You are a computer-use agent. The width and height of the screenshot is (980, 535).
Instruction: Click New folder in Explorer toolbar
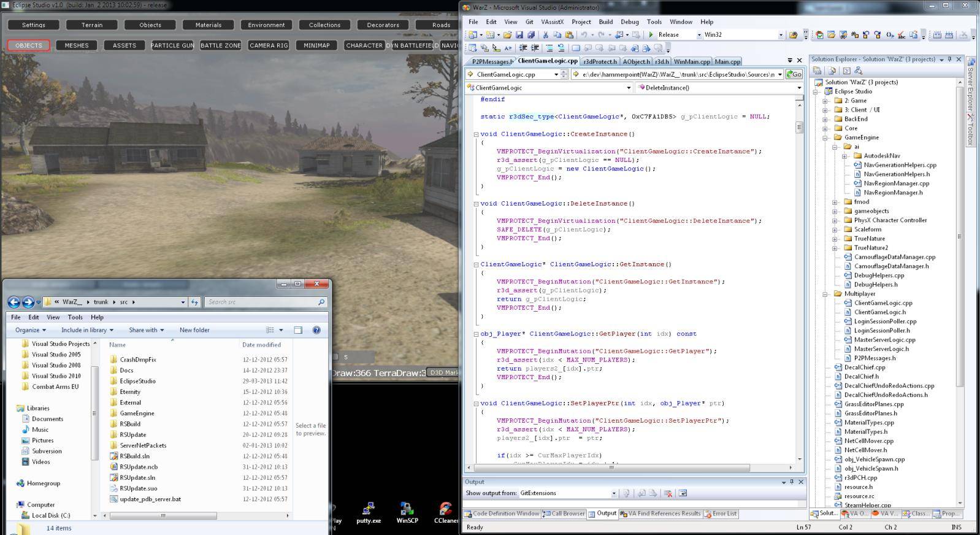pyautogui.click(x=194, y=330)
